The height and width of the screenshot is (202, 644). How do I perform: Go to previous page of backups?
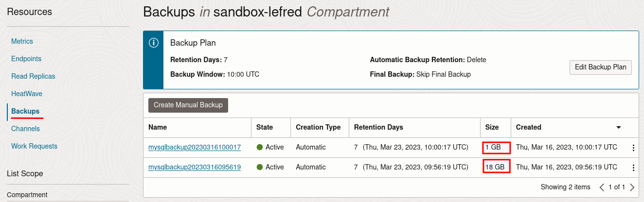click(x=602, y=187)
